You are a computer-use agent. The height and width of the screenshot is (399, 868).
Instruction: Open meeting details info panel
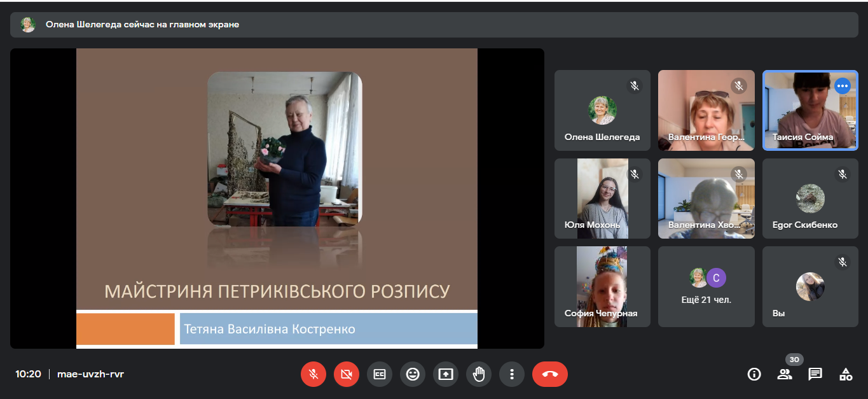[x=754, y=374]
